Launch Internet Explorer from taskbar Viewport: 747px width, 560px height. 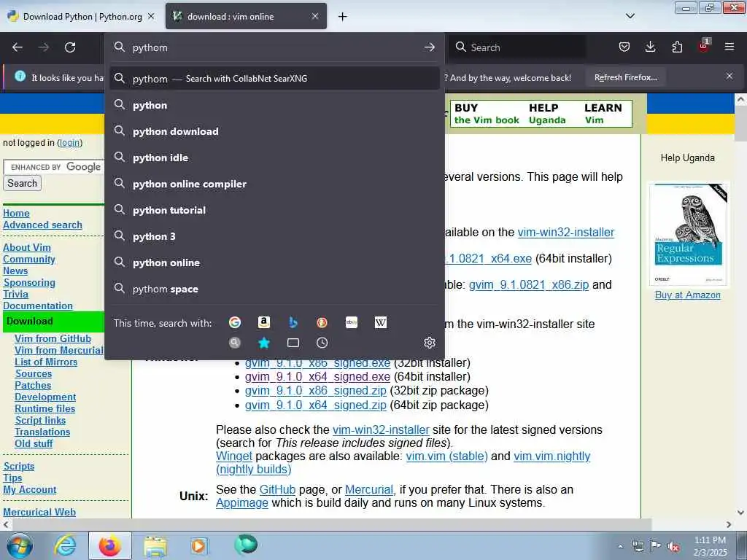(65, 545)
